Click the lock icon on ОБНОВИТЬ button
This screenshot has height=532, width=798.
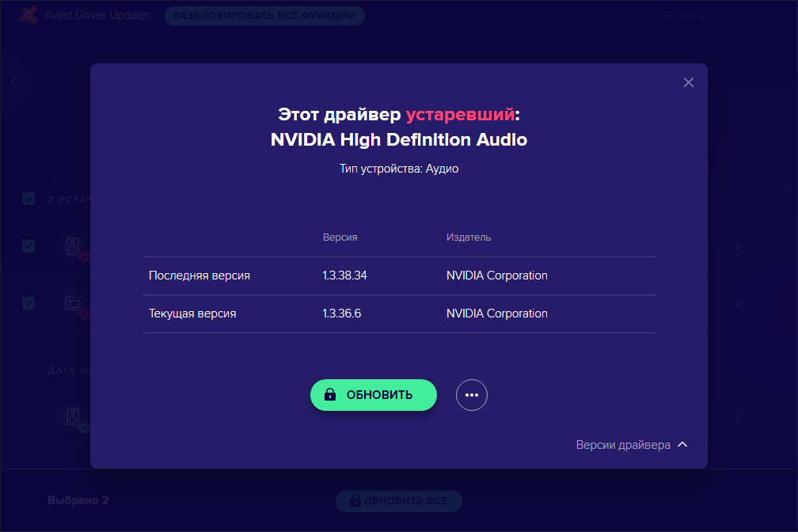pyautogui.click(x=330, y=394)
